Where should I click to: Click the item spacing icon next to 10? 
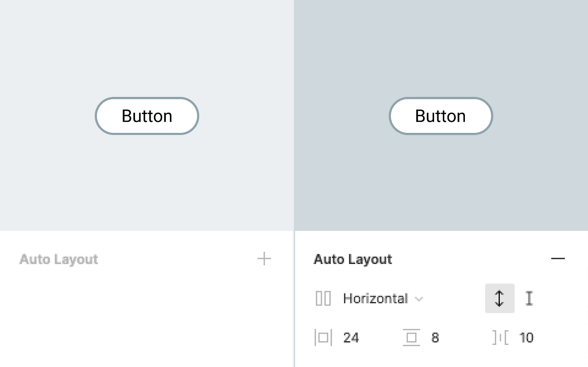click(500, 338)
